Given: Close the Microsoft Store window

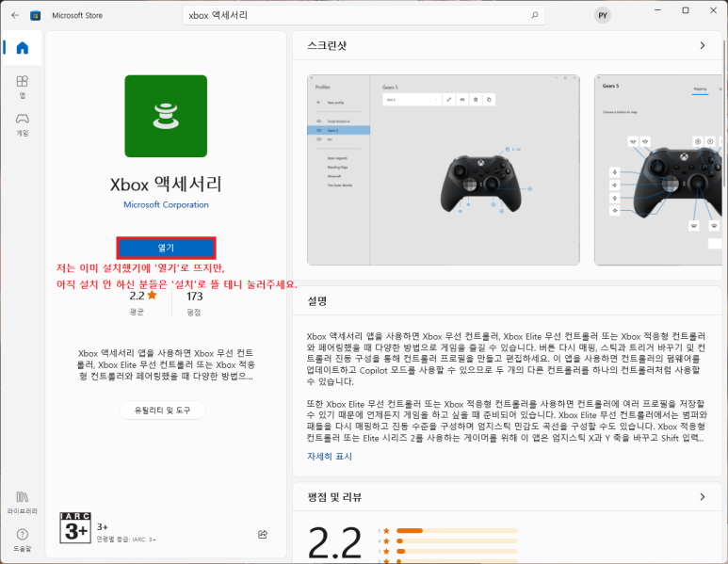Looking at the screenshot, I should coord(713,10).
